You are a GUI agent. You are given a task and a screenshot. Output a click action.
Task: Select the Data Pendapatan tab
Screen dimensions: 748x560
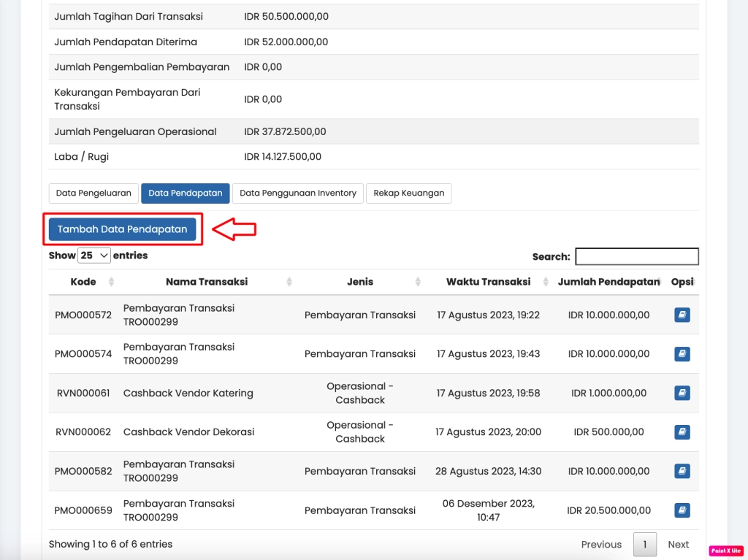pyautogui.click(x=186, y=193)
